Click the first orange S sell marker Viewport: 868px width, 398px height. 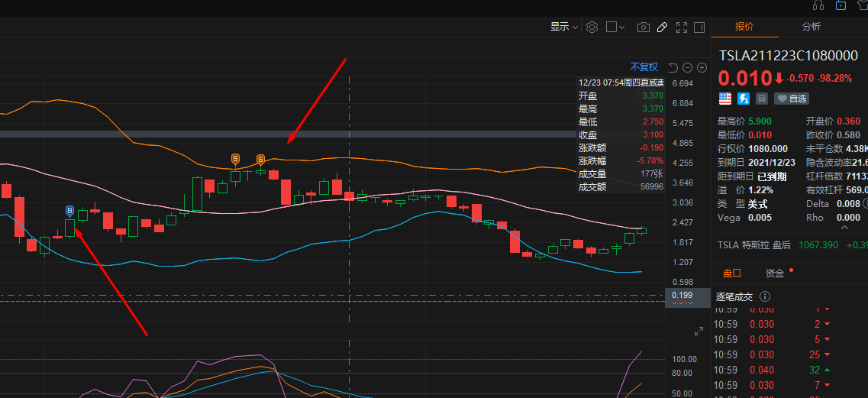[235, 160]
